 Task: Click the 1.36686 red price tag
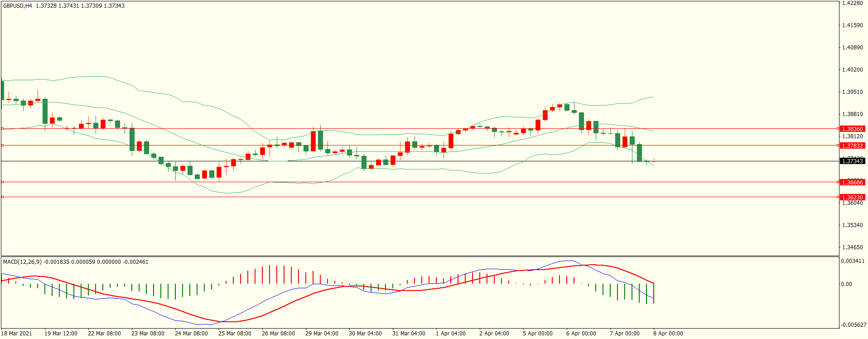(852, 183)
